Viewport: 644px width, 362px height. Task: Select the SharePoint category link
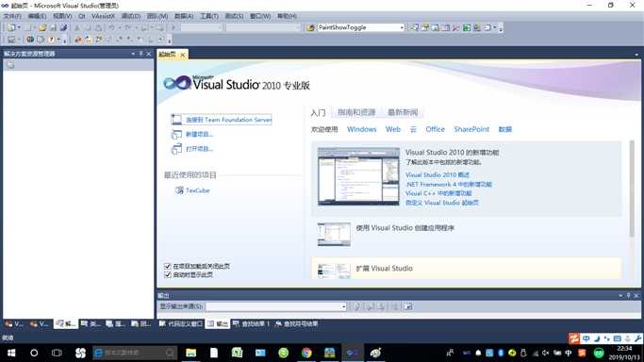pos(471,129)
